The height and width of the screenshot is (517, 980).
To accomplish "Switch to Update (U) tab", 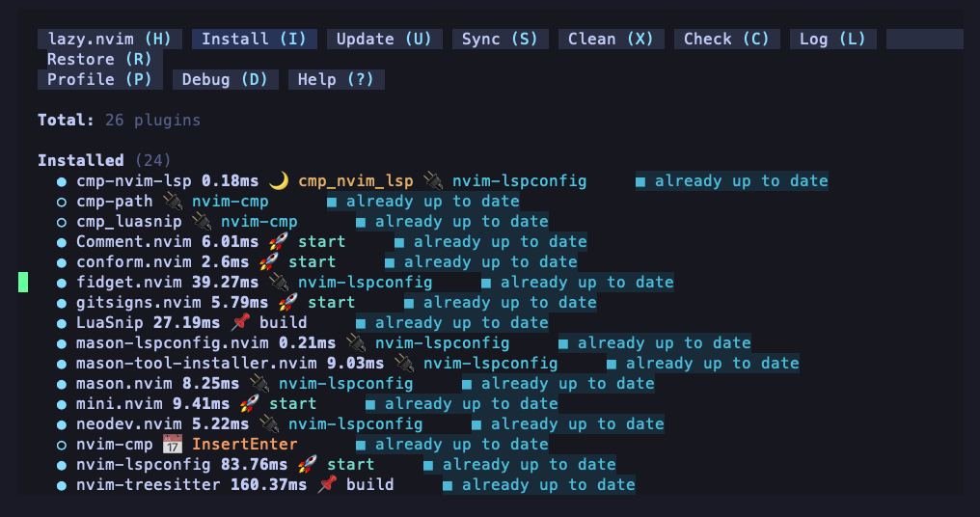I will 384,39.
